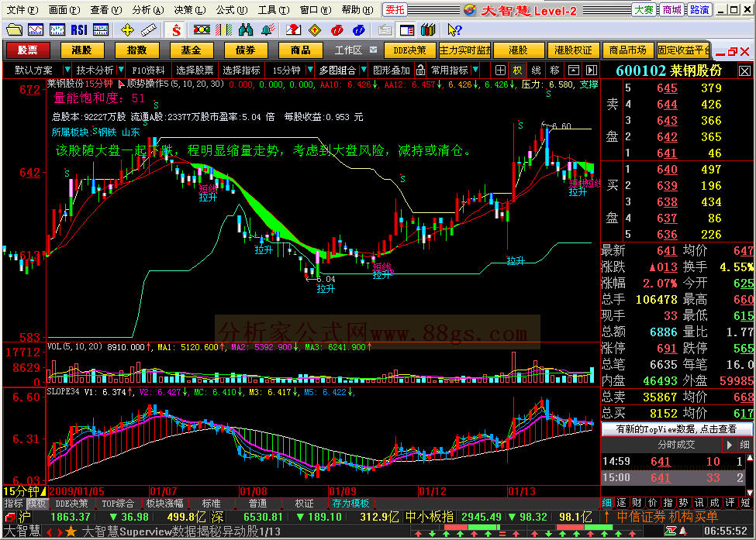The height and width of the screenshot is (540, 756).
Task: Click the binoculars search icon
Action: 246,30
